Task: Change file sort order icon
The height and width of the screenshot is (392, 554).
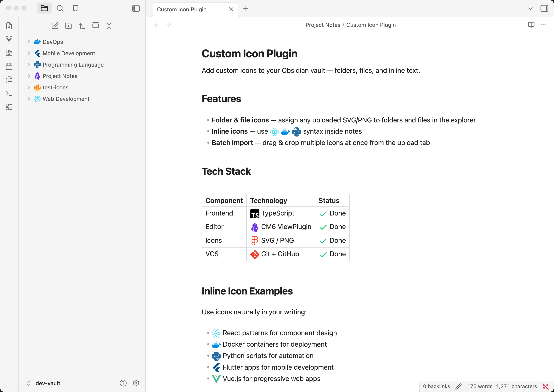Action: [82, 26]
